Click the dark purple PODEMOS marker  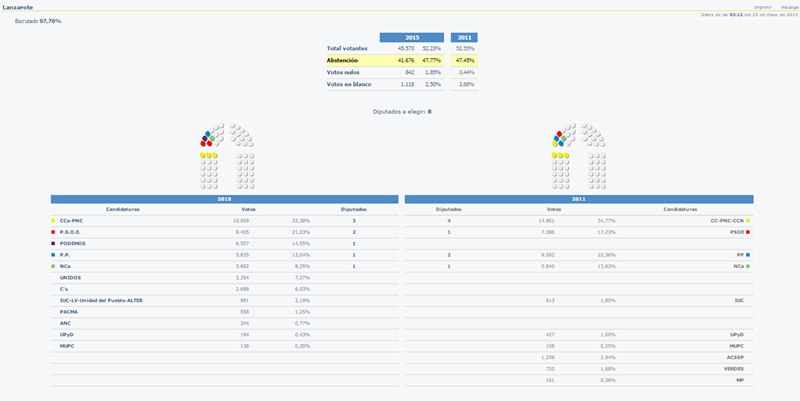coord(53,243)
